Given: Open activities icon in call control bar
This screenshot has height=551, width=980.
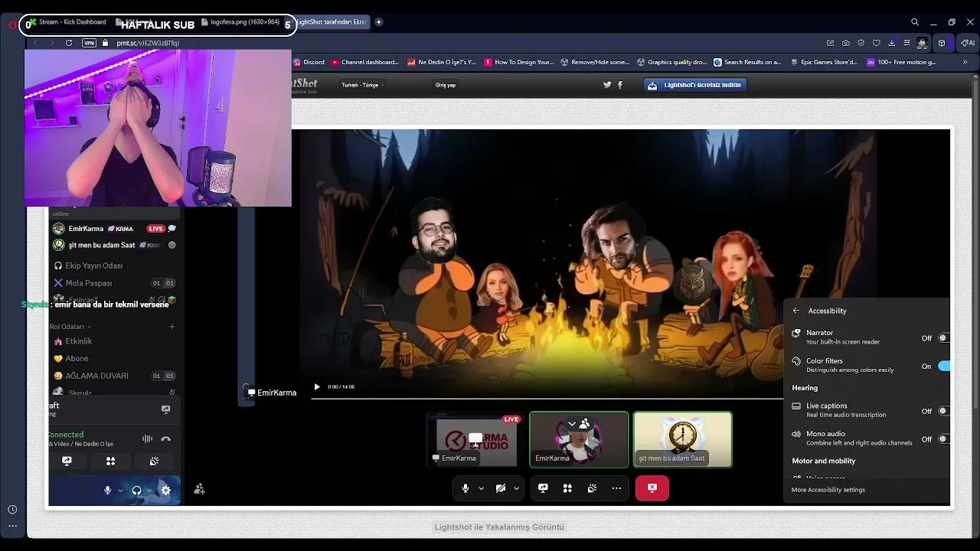Looking at the screenshot, I should tap(567, 488).
